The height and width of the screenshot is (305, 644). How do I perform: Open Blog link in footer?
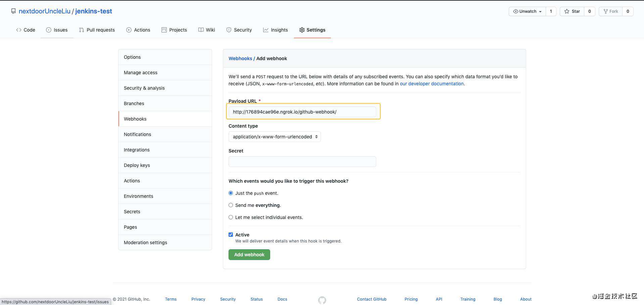coord(498,299)
